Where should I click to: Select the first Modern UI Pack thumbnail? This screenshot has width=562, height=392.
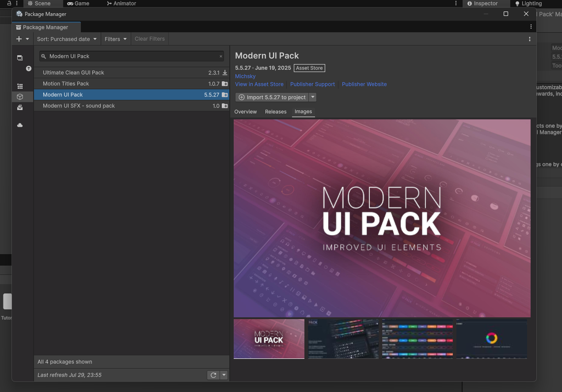(x=269, y=339)
